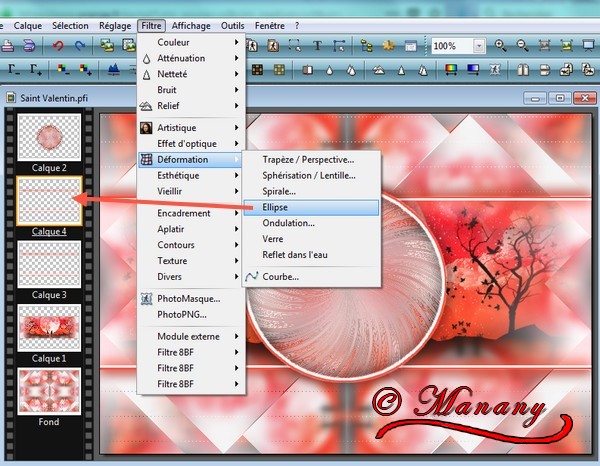600x466 pixels.
Task: Click the orange gear automation icon
Action: [388, 46]
